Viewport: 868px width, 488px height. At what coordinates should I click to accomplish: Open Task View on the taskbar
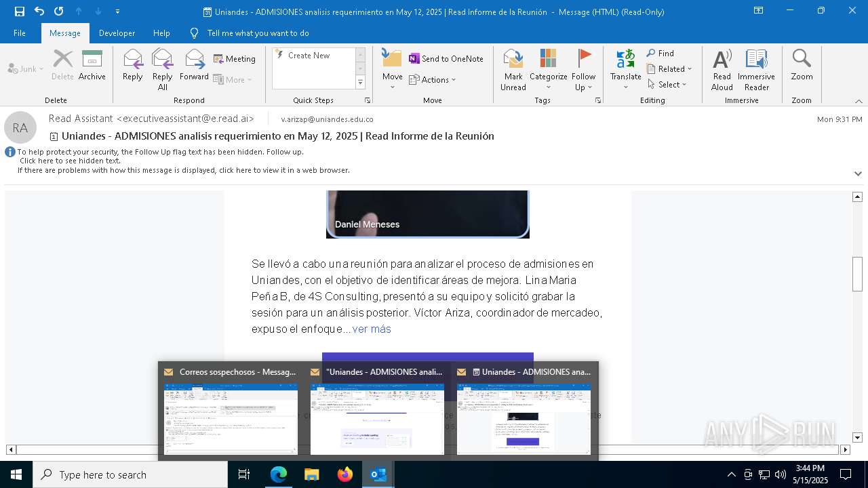[x=244, y=474]
